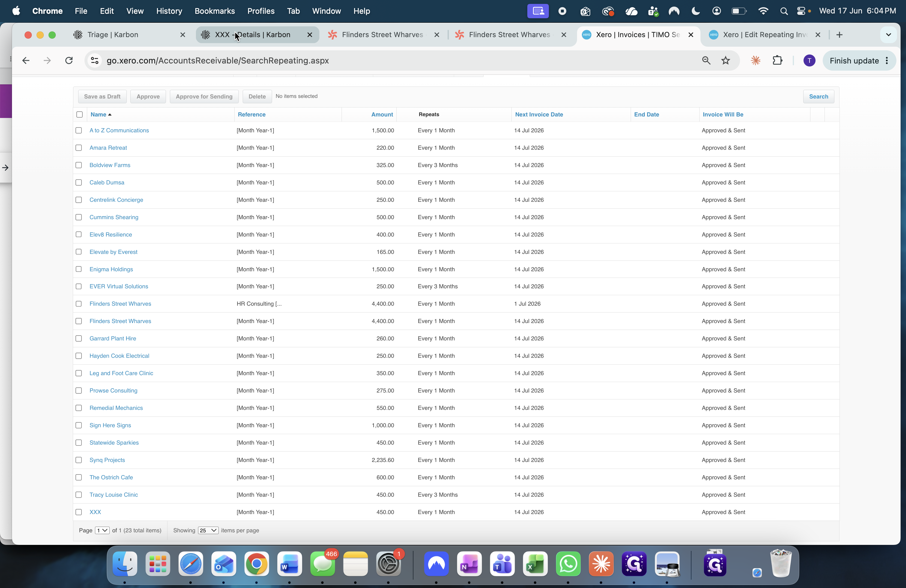Open site information icon in address bar
The image size is (906, 588).
point(95,60)
